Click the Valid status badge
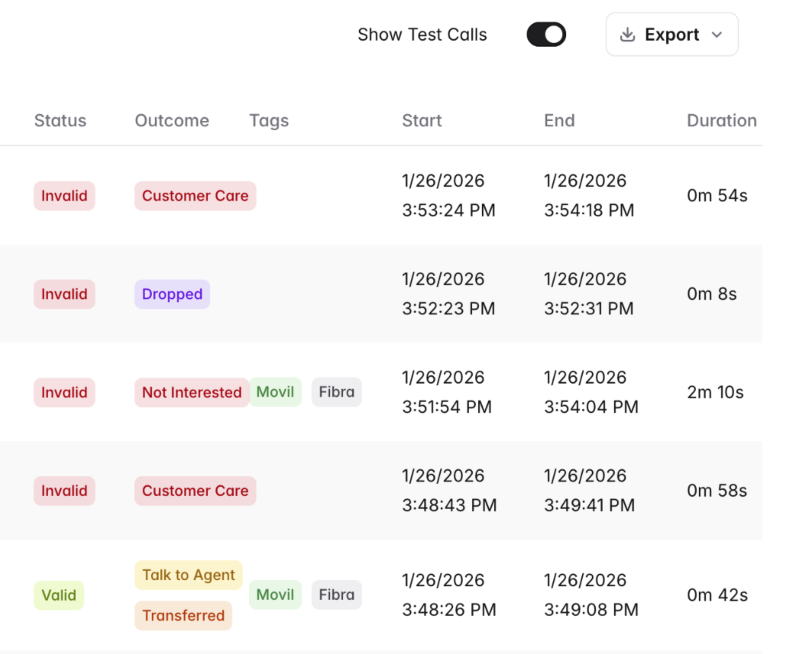Screen dimensions: 812x654 click(x=59, y=595)
